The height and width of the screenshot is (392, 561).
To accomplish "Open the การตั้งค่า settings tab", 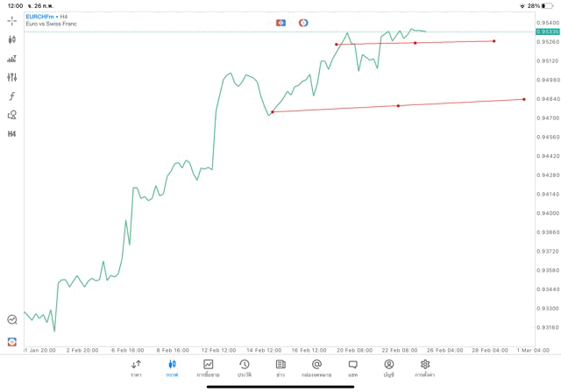I will coord(425,367).
